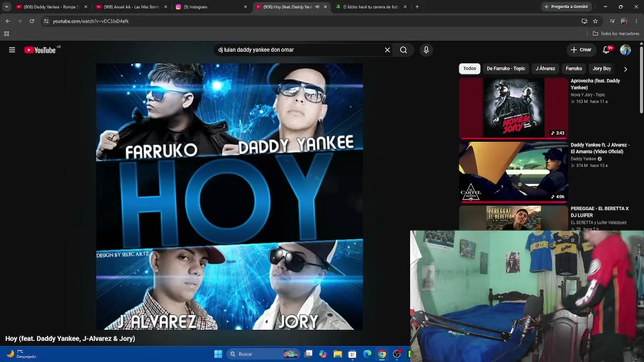Image resolution: width=644 pixels, height=362 pixels.
Task: Open the Windows Start menu
Action: (x=218, y=354)
